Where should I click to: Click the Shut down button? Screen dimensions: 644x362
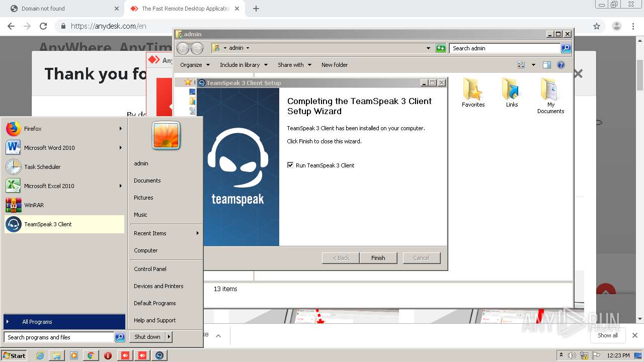[x=147, y=337]
